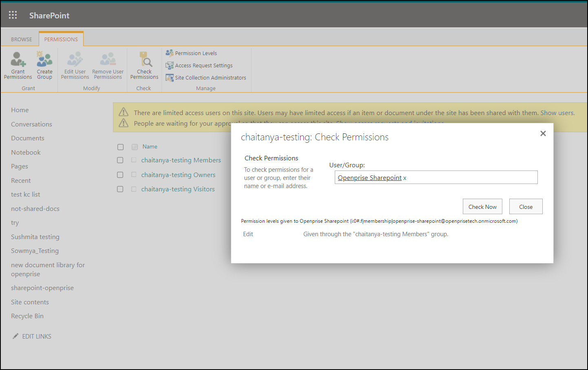
Task: Open Sowmya_Testing
Action: pos(35,251)
